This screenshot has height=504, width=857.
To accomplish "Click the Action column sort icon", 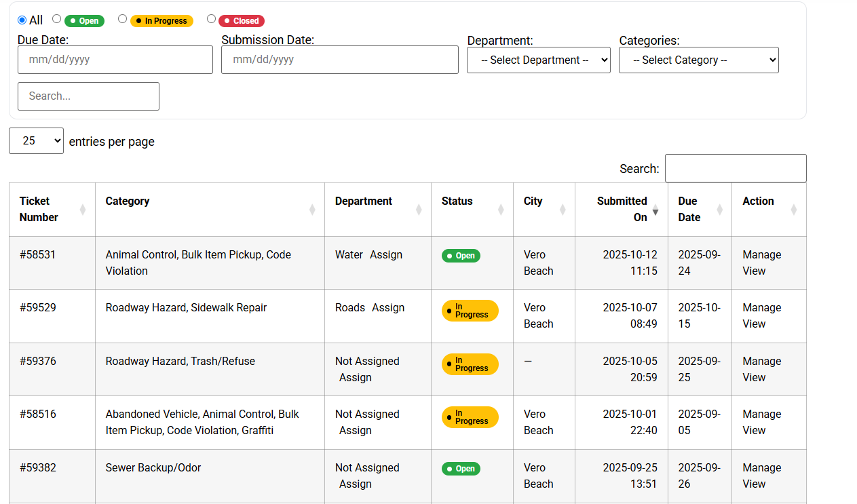I will [794, 210].
